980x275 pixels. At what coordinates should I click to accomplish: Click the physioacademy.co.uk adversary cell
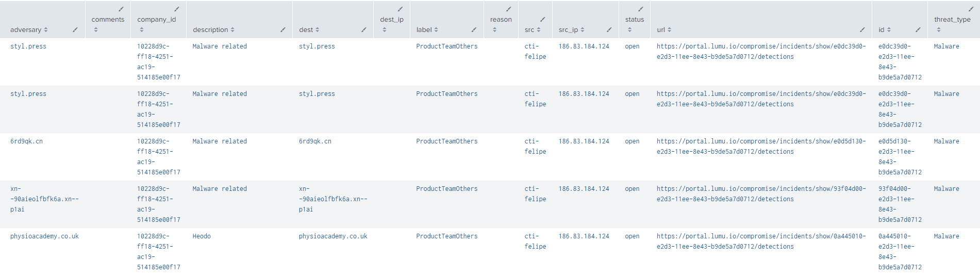[x=44, y=236]
